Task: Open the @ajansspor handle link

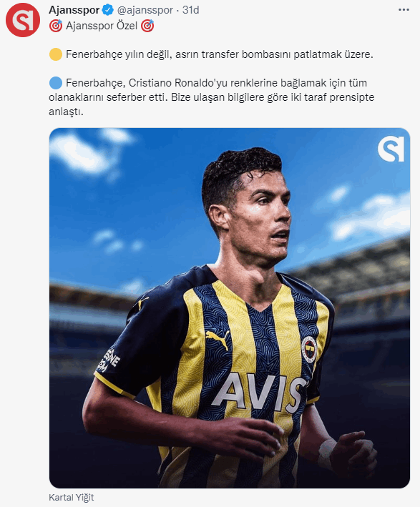Action: (x=145, y=10)
